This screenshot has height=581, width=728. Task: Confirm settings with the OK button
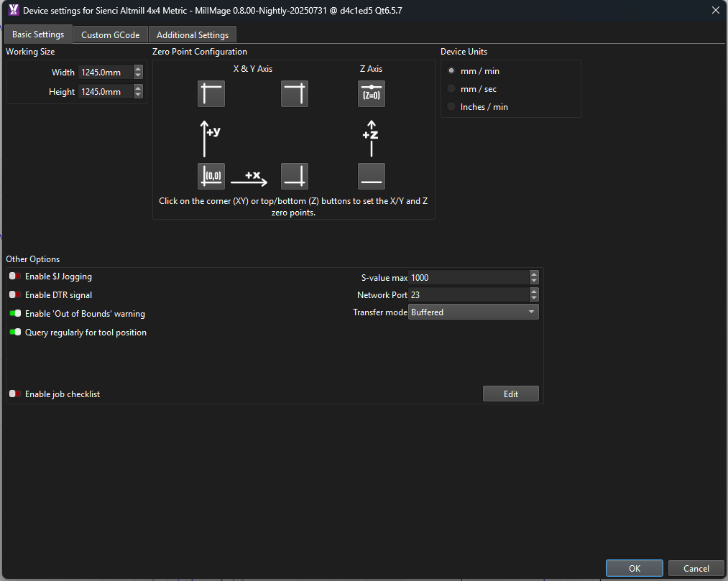(634, 567)
